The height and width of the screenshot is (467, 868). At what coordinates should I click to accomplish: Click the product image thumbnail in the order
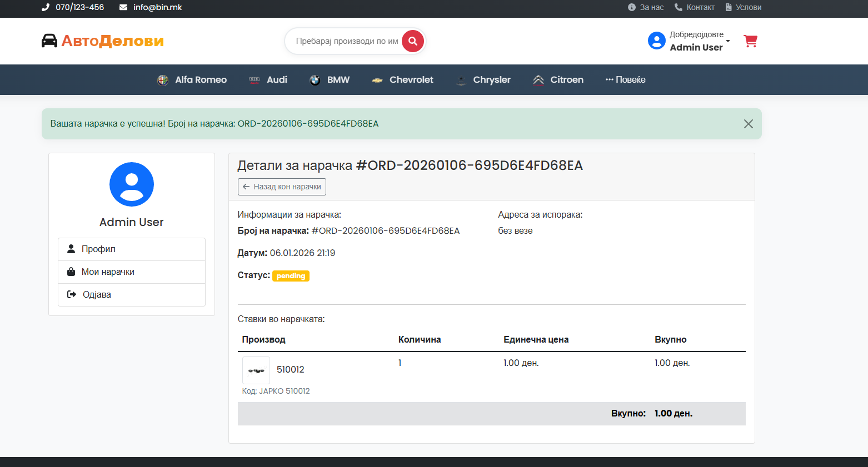coord(256,369)
